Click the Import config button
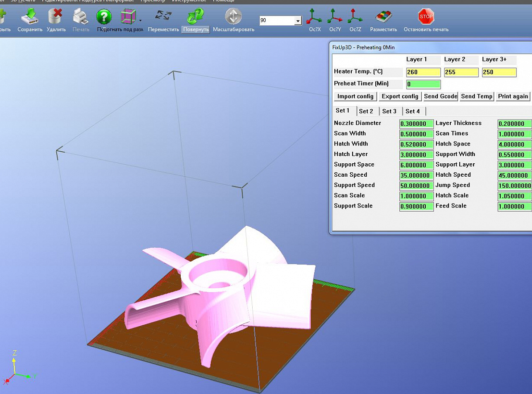Image resolution: width=532 pixels, height=394 pixels. click(355, 96)
